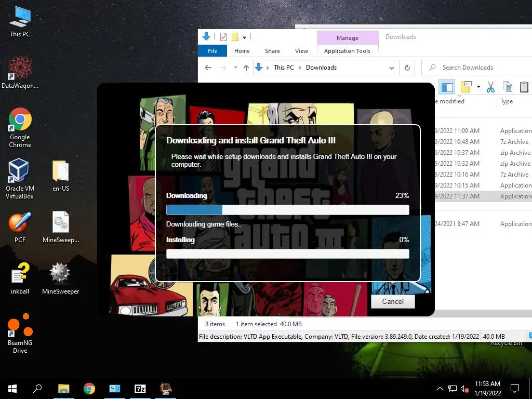Expand dropdown arrow beside the Cut icon
Screen dimensions: 532x399
478,87
